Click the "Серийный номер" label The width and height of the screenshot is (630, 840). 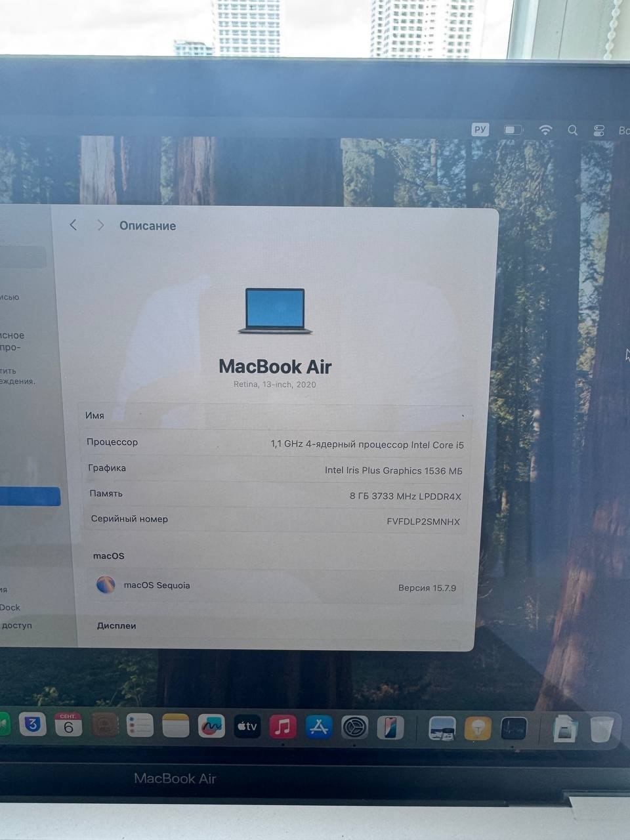coord(129,519)
